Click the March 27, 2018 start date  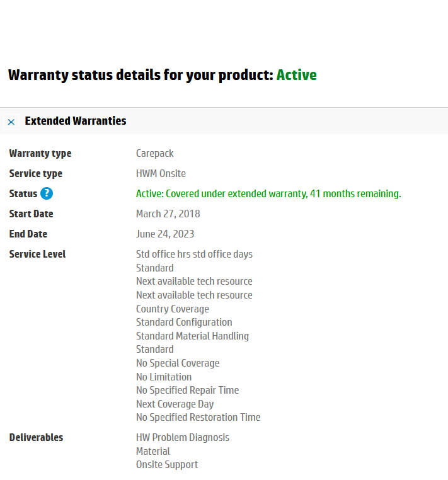168,214
